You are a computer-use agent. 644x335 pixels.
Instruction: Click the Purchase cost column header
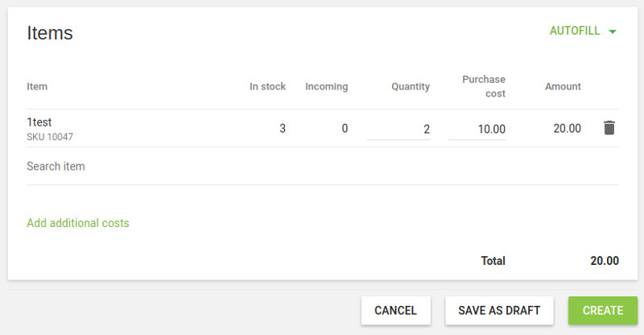click(x=484, y=87)
